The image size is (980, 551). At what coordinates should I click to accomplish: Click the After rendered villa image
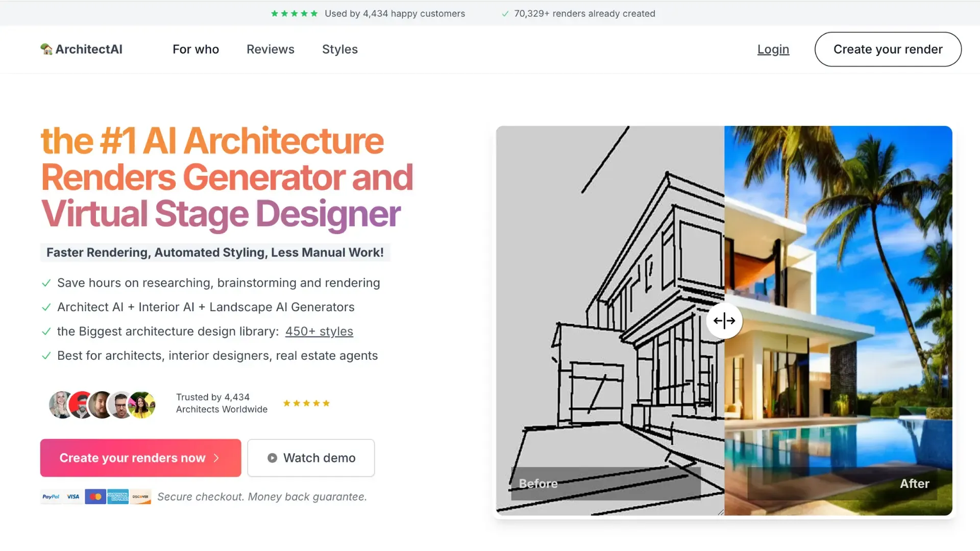coord(838,320)
